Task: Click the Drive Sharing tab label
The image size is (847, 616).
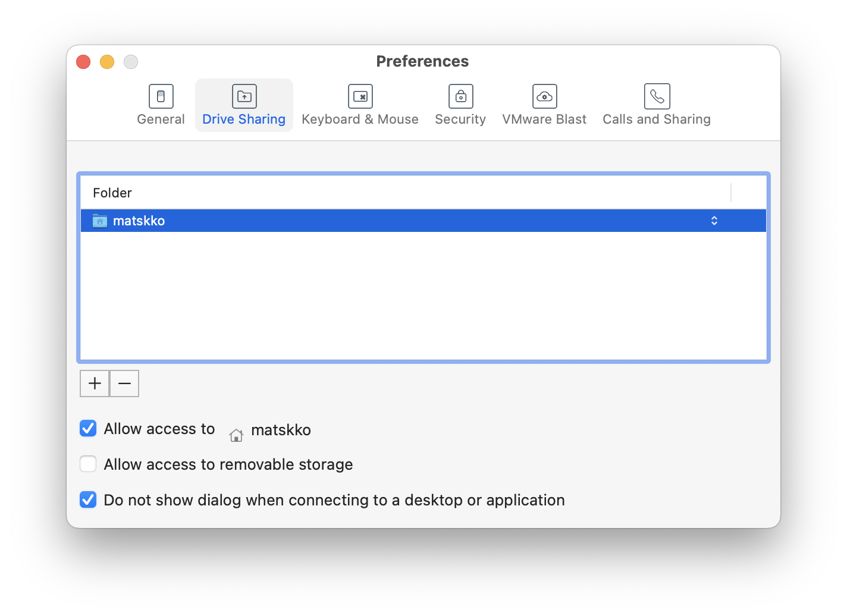Action: pos(244,119)
